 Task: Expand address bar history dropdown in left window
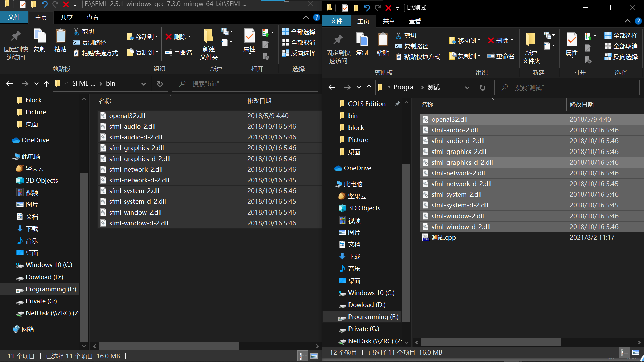point(144,84)
